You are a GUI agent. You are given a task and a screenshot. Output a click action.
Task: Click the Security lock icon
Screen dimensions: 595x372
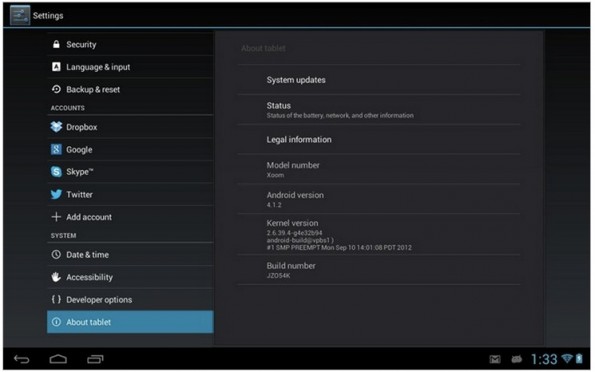(x=56, y=44)
